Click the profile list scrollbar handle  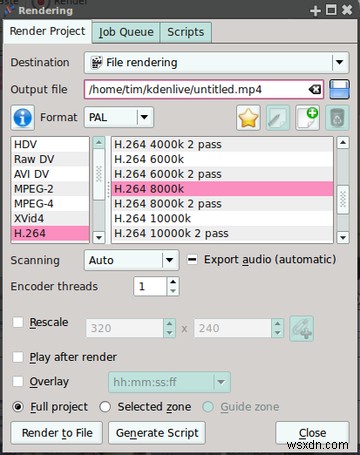point(343,200)
